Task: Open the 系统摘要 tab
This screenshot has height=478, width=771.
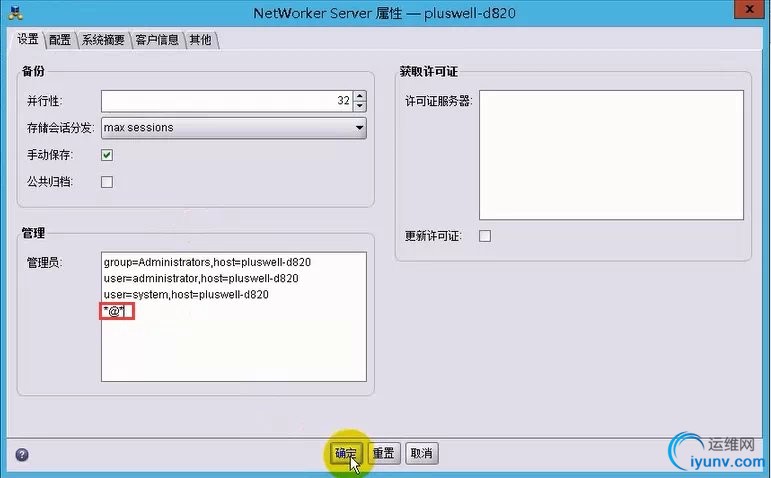Action: [x=103, y=40]
